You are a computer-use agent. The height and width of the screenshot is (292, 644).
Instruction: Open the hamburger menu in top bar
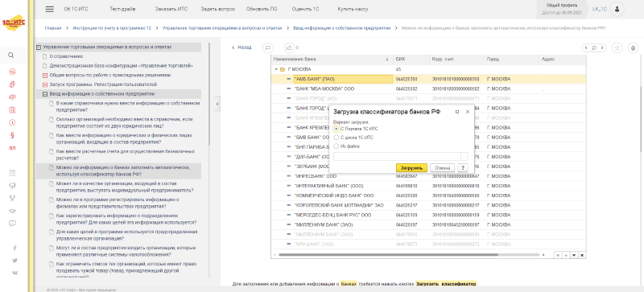click(x=49, y=9)
